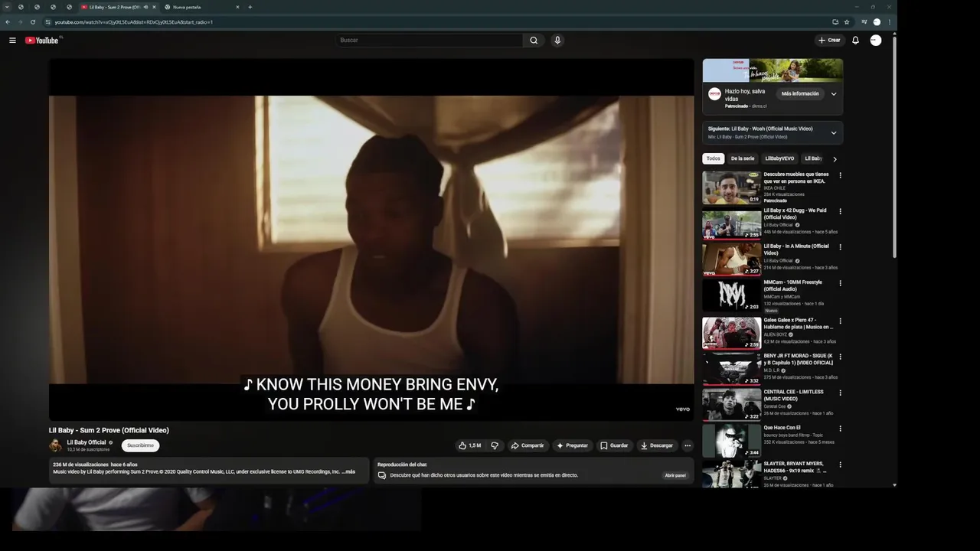Screen dimensions: 980x551
Task: Open a new browser tab with plus icon
Action: (x=250, y=7)
